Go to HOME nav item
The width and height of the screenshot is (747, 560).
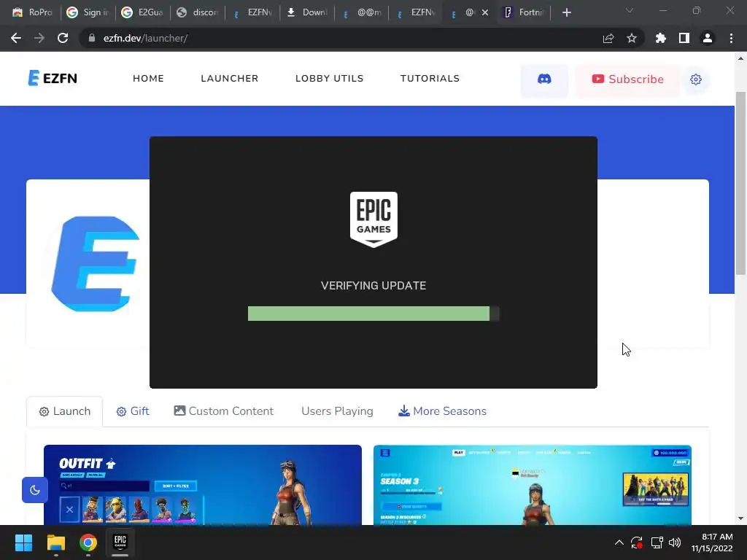(148, 79)
